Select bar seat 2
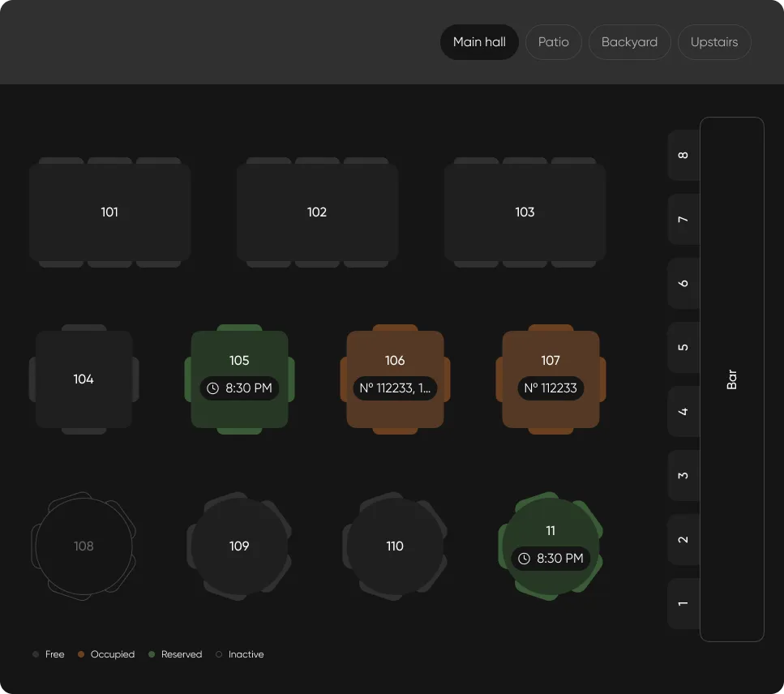784x694 pixels. (683, 539)
